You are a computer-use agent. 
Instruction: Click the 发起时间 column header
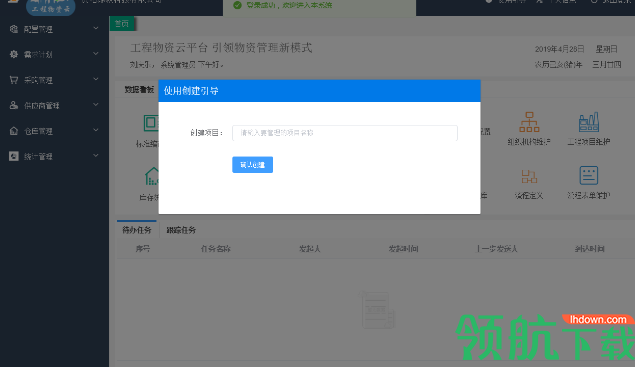(x=403, y=248)
